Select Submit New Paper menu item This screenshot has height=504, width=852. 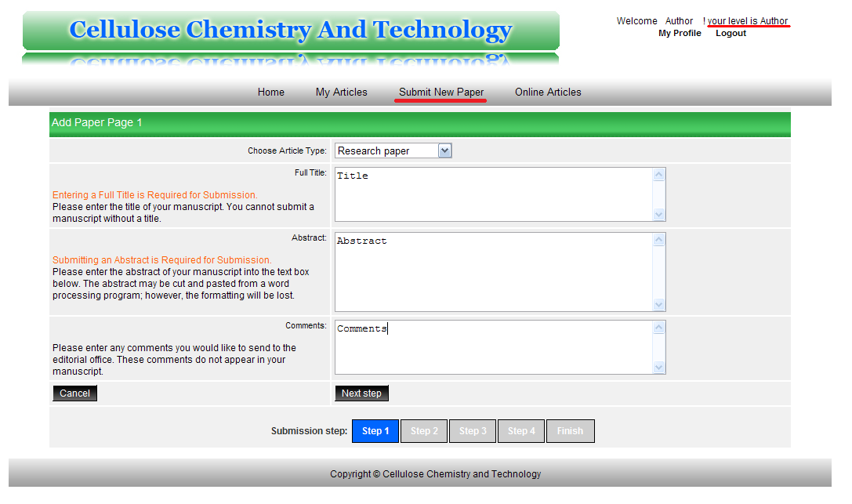(x=441, y=92)
